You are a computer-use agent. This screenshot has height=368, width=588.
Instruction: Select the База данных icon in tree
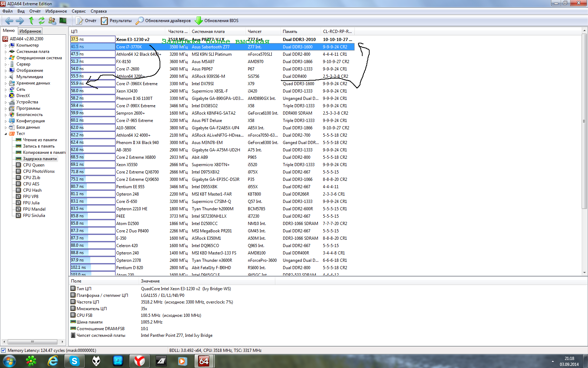point(12,127)
